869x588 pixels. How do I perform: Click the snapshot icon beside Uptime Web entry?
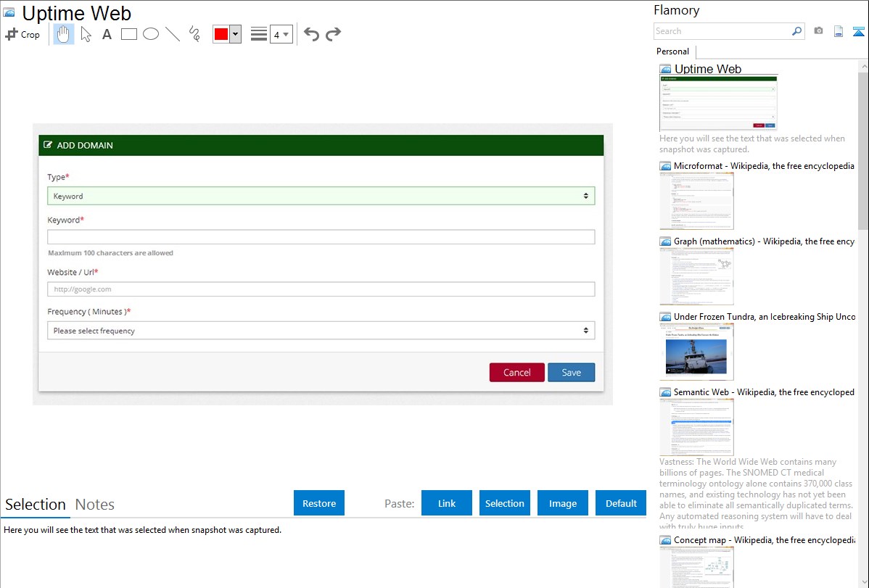666,70
